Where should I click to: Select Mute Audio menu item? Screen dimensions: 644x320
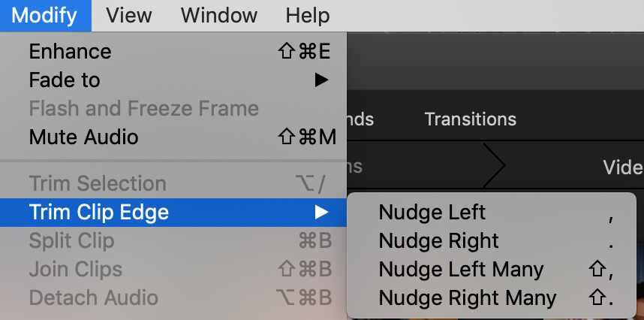(83, 137)
